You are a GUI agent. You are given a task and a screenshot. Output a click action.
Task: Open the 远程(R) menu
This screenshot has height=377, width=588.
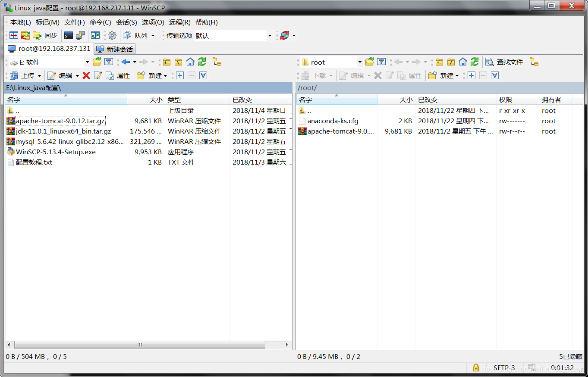tap(180, 22)
